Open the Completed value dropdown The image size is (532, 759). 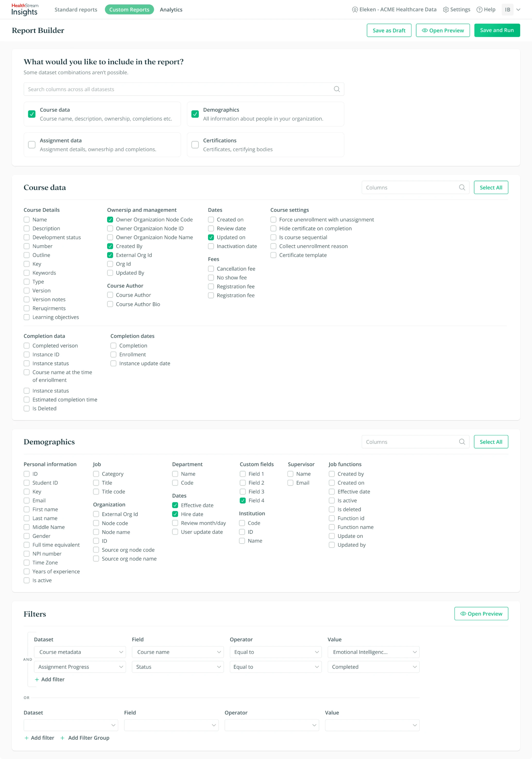373,667
